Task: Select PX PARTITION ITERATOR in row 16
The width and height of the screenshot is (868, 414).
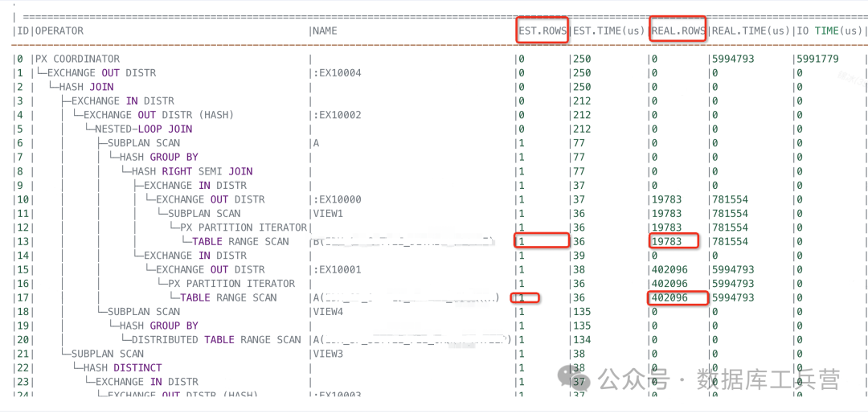Action: 231,284
